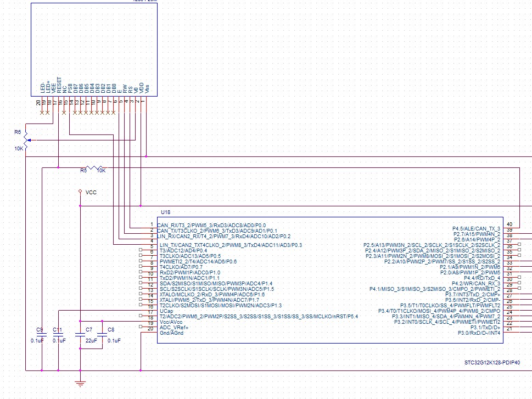This screenshot has width=532, height=399.
Task: Click the P2.7/A15/PWM4N_2 pin label
Action: coord(477,234)
